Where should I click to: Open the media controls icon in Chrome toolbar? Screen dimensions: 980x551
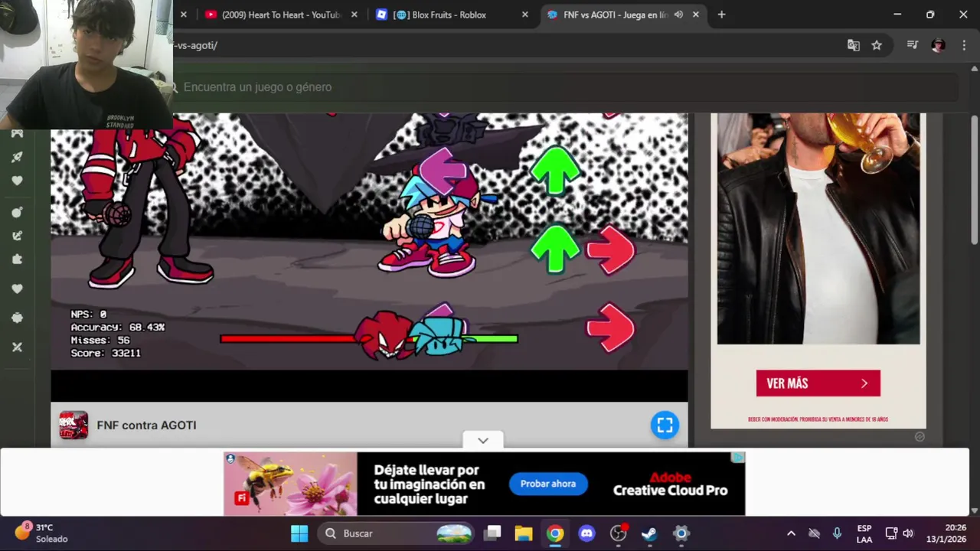coord(912,45)
